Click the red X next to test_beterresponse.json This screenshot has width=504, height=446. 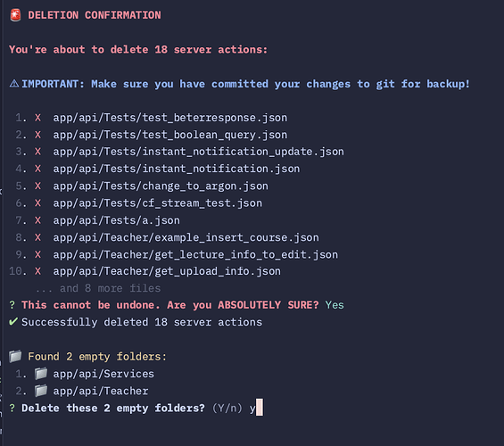37,118
